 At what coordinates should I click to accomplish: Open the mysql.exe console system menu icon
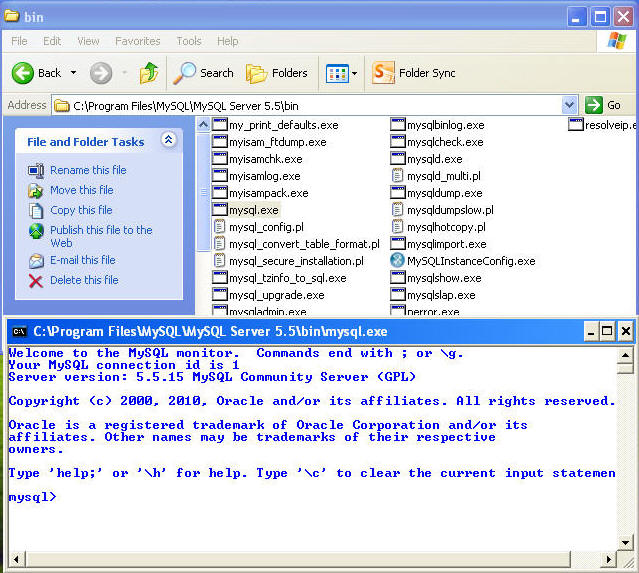click(x=19, y=331)
